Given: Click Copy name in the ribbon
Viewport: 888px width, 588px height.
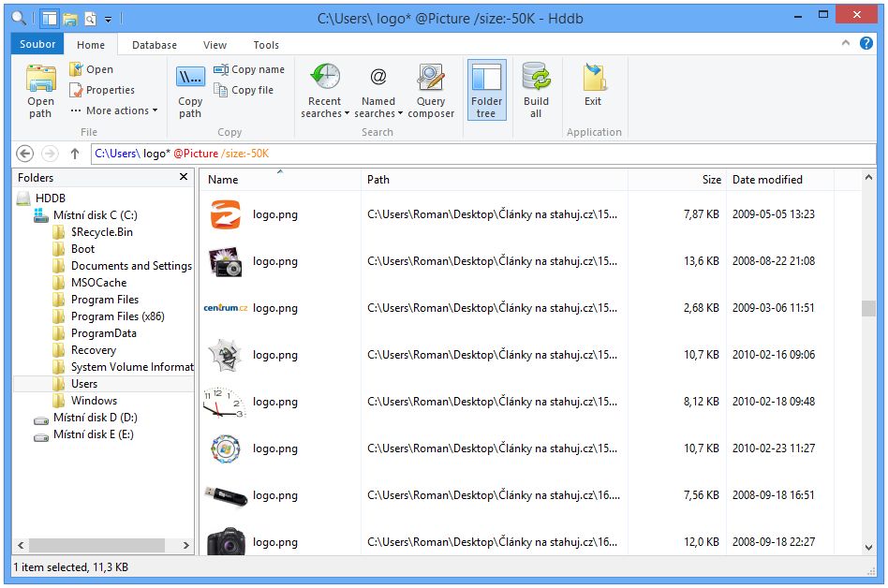Looking at the screenshot, I should click(x=249, y=69).
